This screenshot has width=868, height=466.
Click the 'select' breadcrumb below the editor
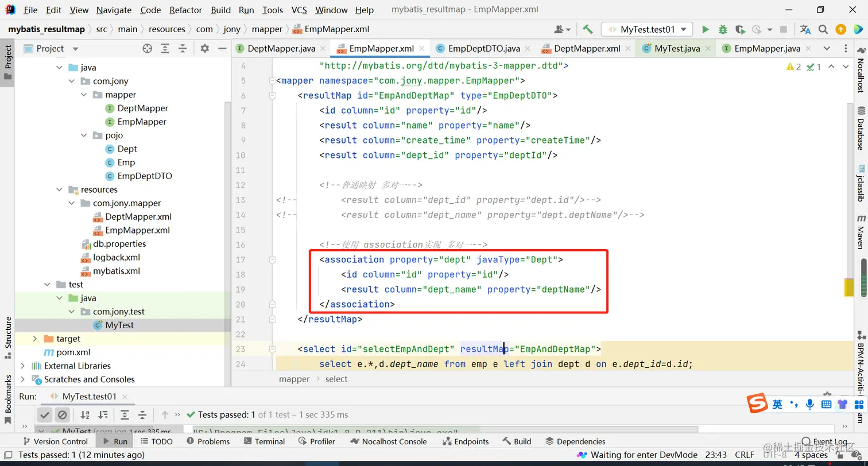(336, 379)
